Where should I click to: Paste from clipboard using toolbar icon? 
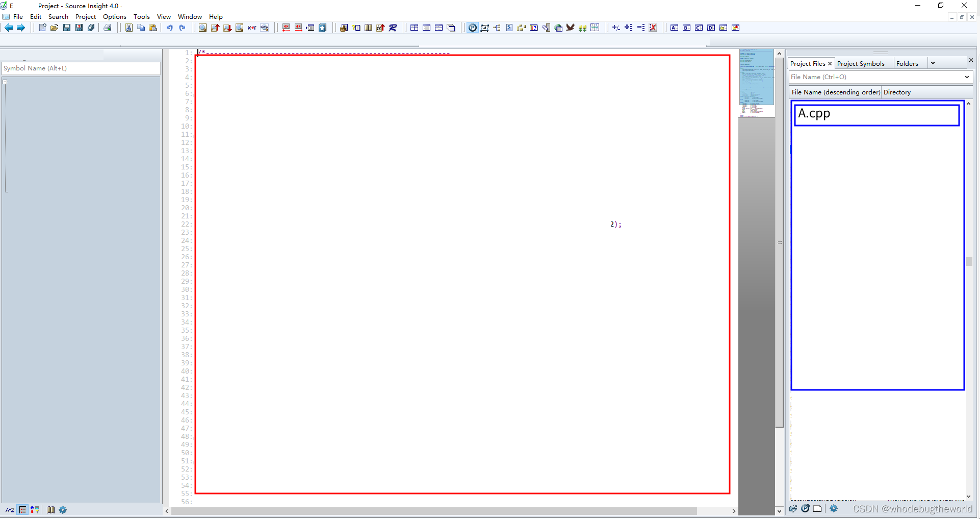tap(153, 28)
